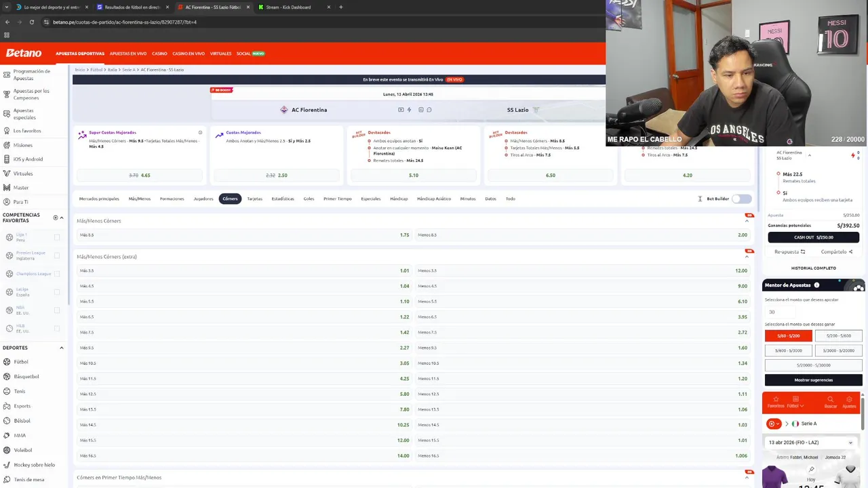Open Esports in the sports sidebar
This screenshot has width=868, height=488.
point(22,406)
